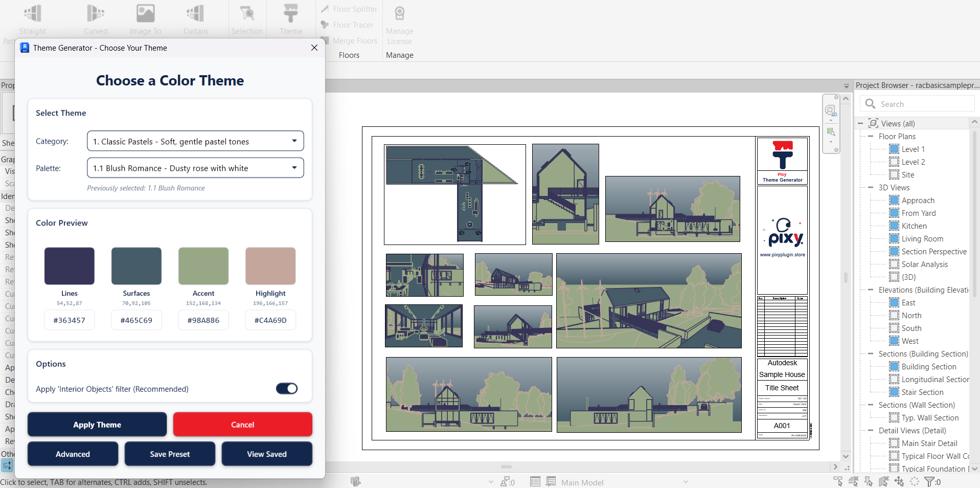980x488 pixels.
Task: Click the Apply Theme button
Action: (x=97, y=424)
